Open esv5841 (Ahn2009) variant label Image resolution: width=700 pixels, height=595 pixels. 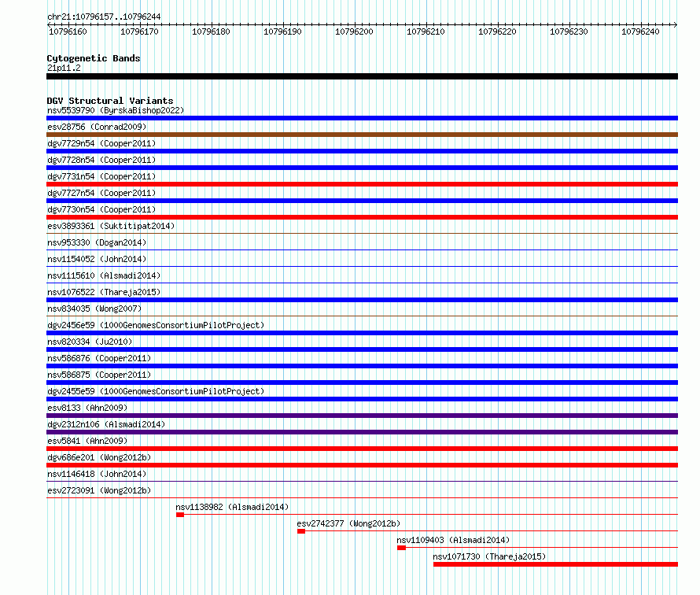pos(87,441)
